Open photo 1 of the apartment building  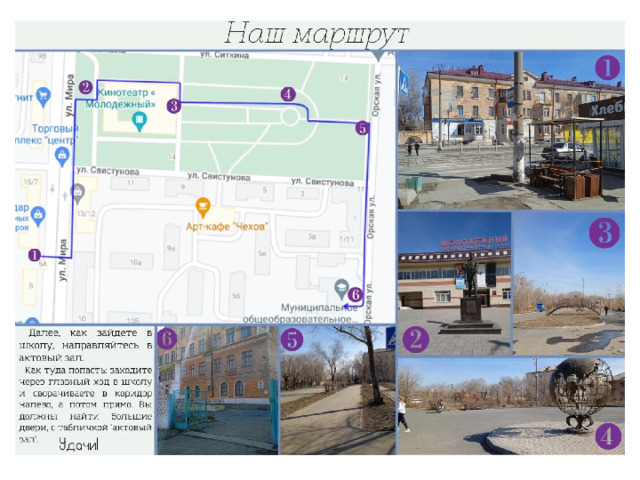[x=511, y=131]
